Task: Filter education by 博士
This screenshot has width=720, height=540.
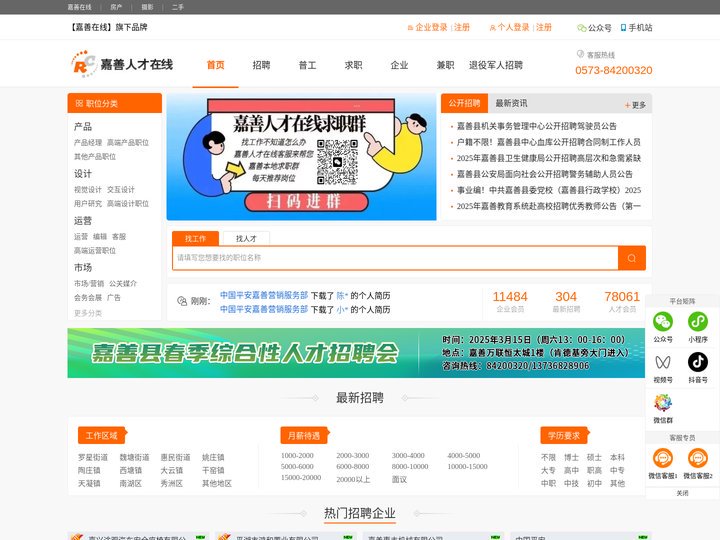Action: tap(571, 457)
